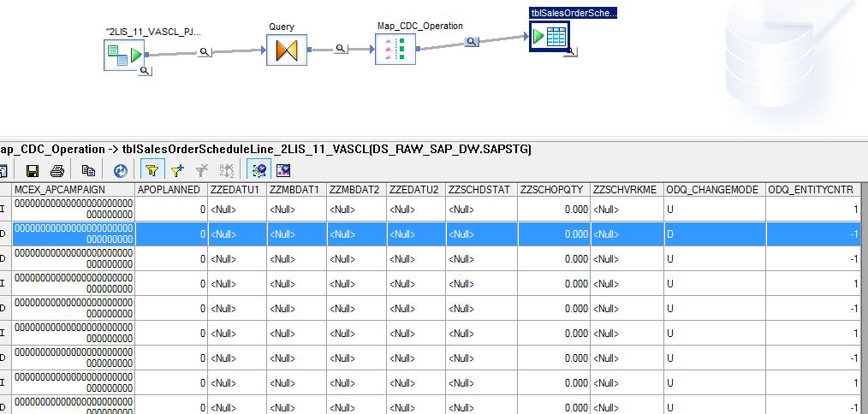Click ODQ_ENTITYCNTR cell -1 in highlighted row
Screen dimensions: 868x414
(x=813, y=234)
